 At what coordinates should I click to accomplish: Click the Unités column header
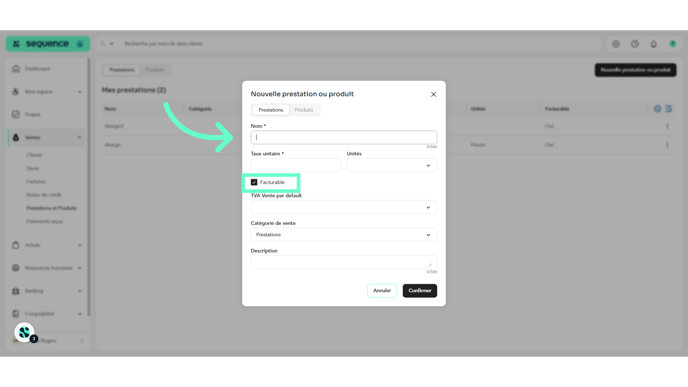tap(478, 109)
